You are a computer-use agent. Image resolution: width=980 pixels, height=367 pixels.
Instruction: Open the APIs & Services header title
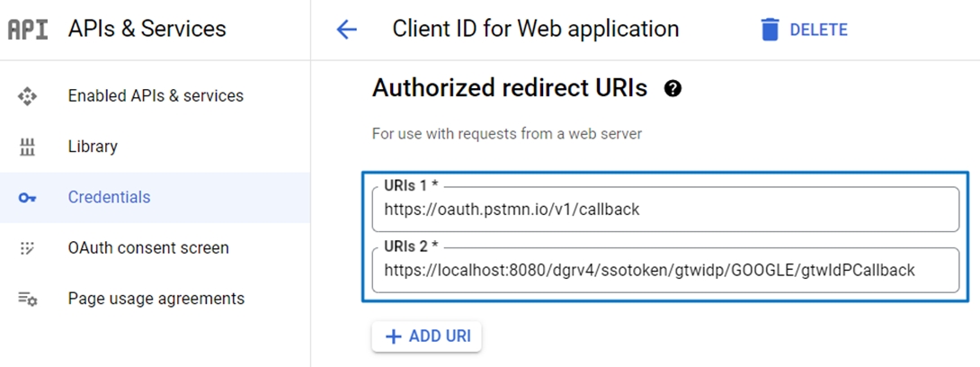click(147, 29)
